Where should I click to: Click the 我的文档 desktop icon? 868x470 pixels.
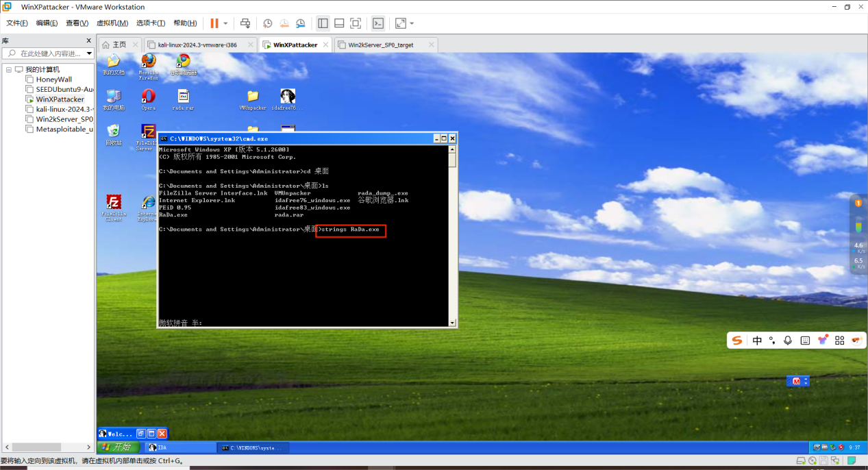(x=114, y=64)
